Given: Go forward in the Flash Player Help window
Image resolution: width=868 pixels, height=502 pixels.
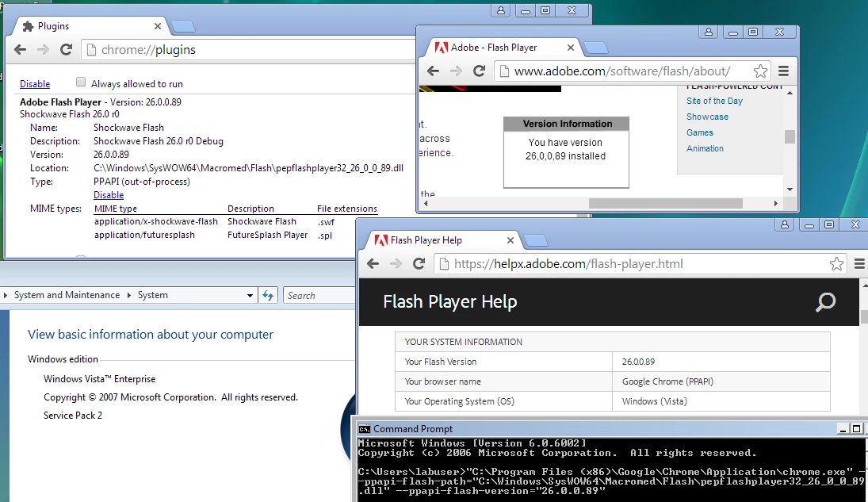Looking at the screenshot, I should tap(396, 264).
